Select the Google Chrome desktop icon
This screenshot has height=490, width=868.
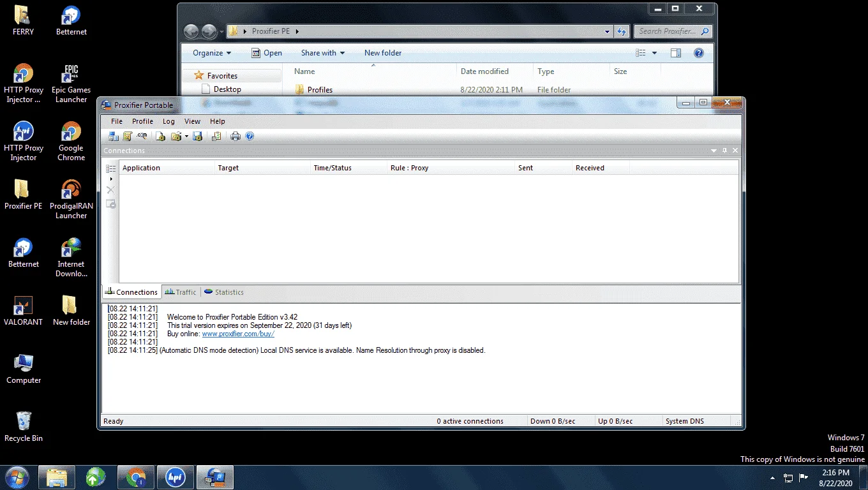(x=71, y=142)
